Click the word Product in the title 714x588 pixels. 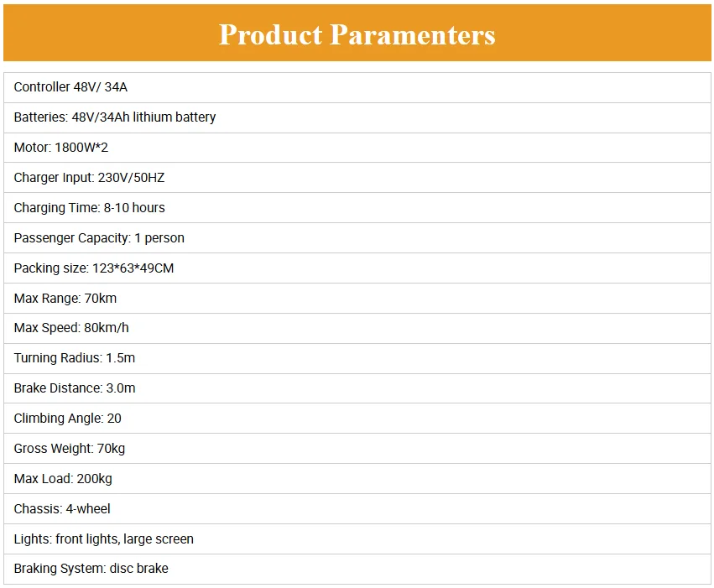(270, 34)
